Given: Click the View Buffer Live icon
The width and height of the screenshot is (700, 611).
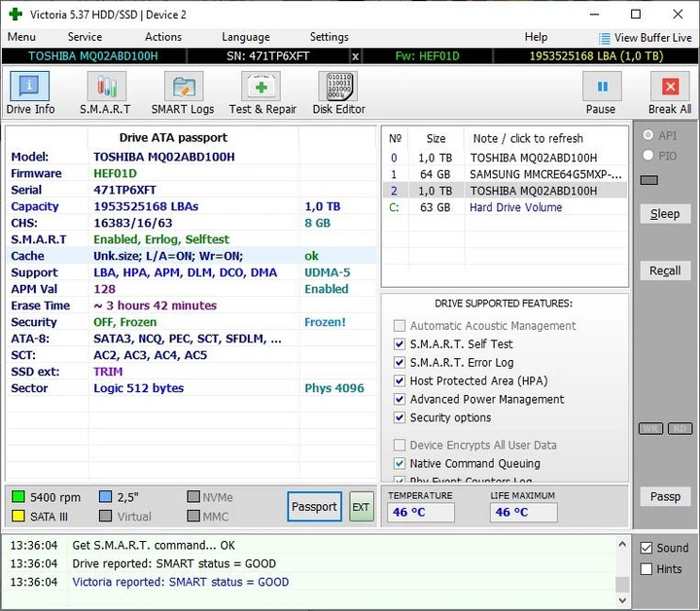Looking at the screenshot, I should (605, 38).
